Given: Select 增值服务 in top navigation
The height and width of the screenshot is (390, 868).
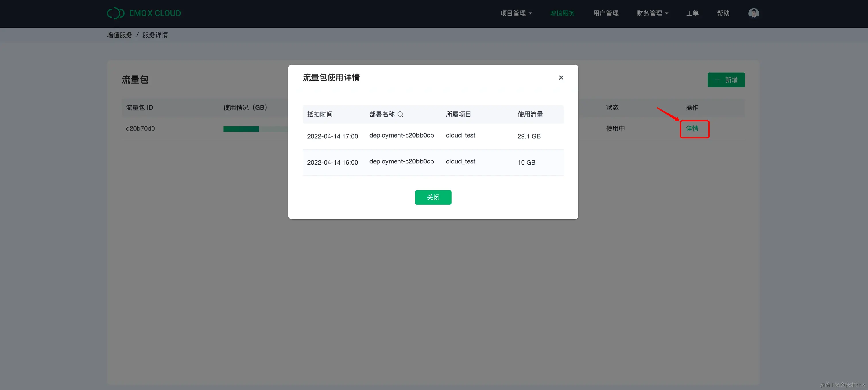Looking at the screenshot, I should click(562, 13).
